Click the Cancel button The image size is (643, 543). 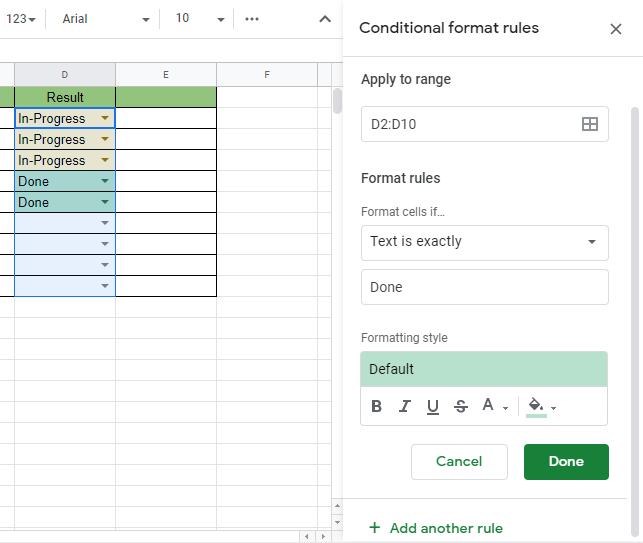(459, 462)
